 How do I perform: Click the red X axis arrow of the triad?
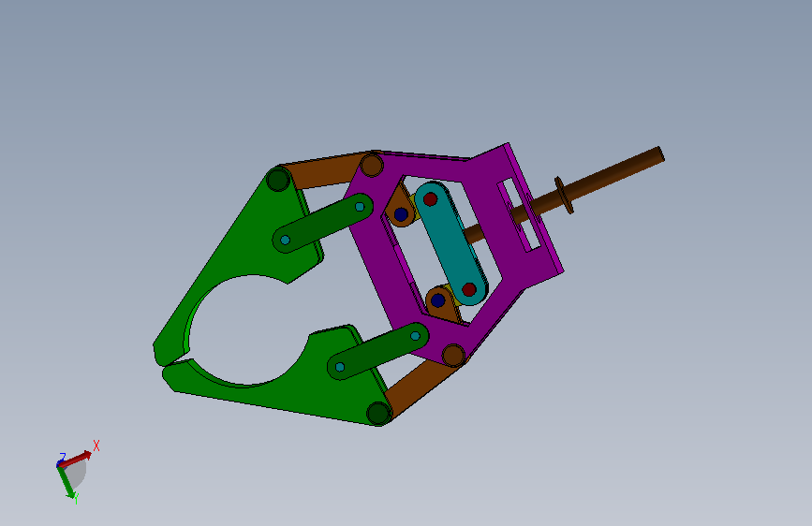click(x=75, y=460)
